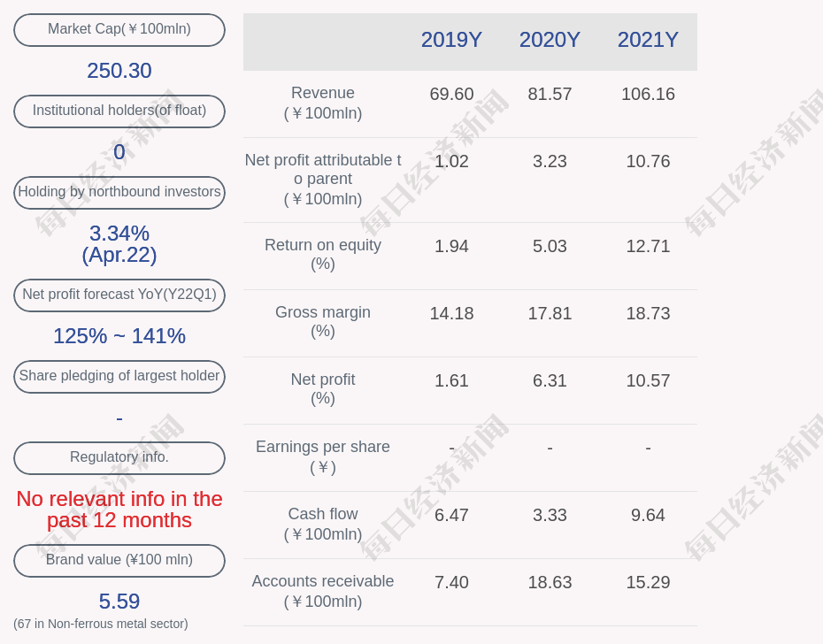This screenshot has height=644, width=823.
Task: Expand the Cash flow row details
Action: 322,524
